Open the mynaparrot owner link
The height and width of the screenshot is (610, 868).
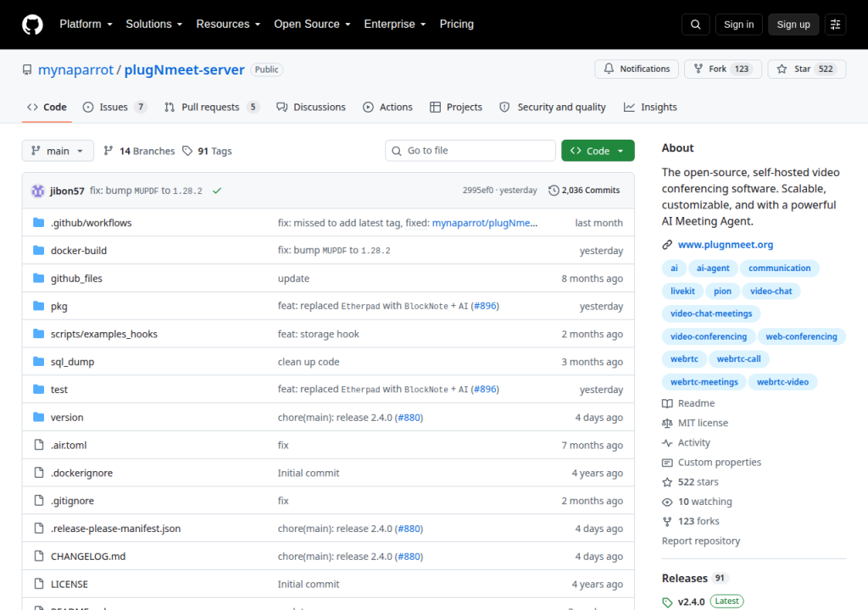coord(75,69)
